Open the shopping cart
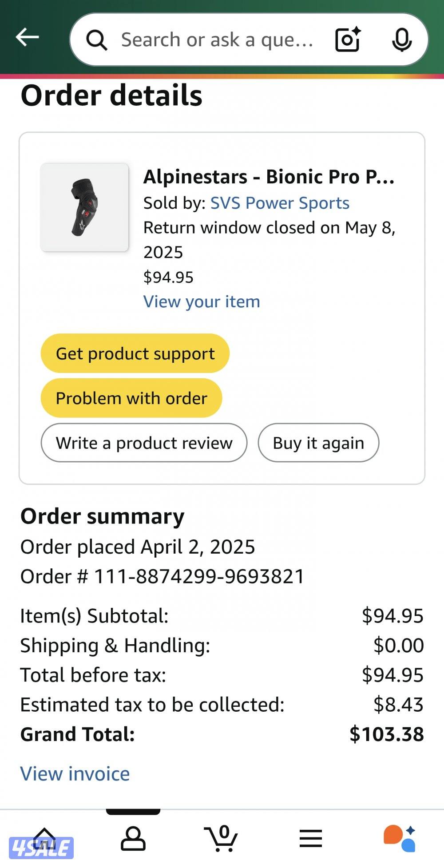This screenshot has width=444, height=868. coord(221,838)
